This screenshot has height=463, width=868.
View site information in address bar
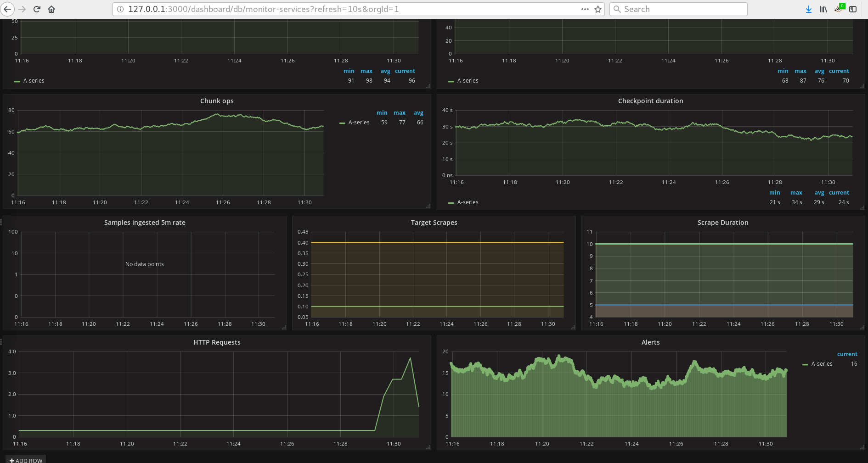pyautogui.click(x=120, y=9)
